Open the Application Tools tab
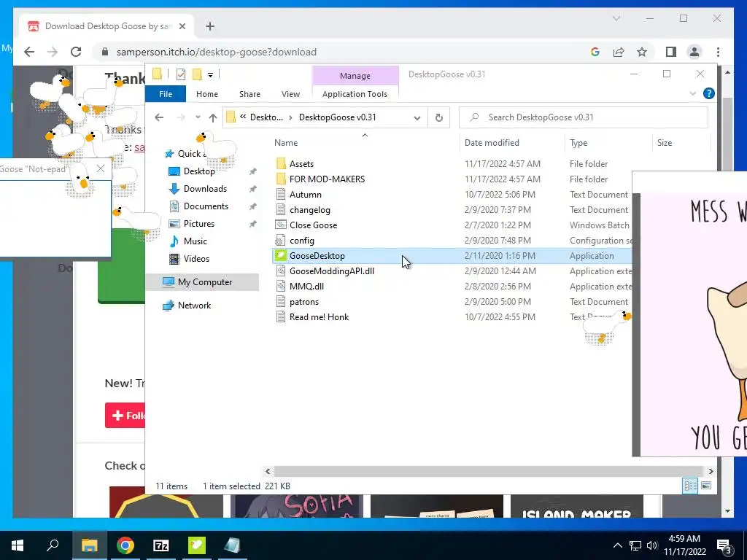 (355, 94)
